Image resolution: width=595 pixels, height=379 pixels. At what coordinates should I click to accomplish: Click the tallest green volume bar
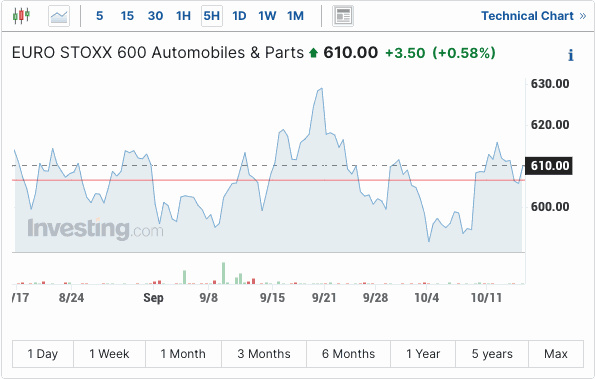pos(224,273)
